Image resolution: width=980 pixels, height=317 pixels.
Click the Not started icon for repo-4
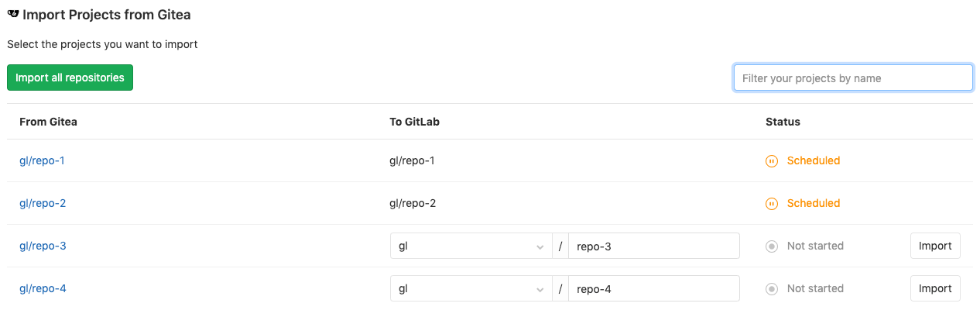tap(772, 289)
